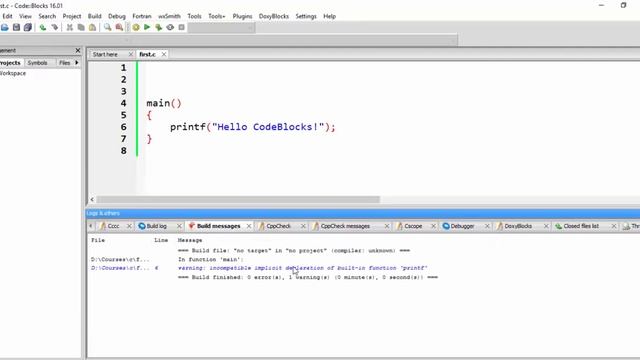Viewport: 640px width, 360px height.
Task: Click the Save all files icon
Action: [x=28, y=27]
